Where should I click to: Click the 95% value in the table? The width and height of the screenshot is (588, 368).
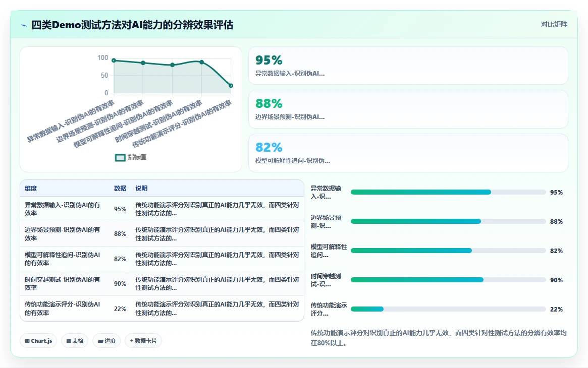(120, 209)
